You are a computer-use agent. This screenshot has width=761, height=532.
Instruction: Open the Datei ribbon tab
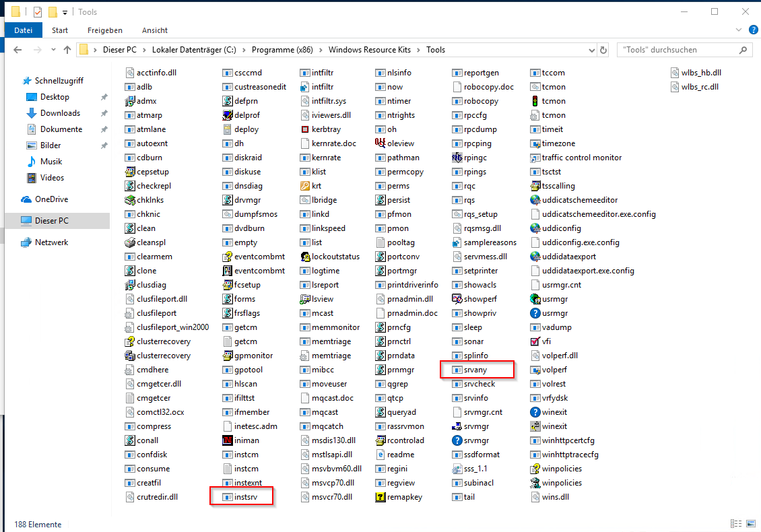[x=24, y=30]
